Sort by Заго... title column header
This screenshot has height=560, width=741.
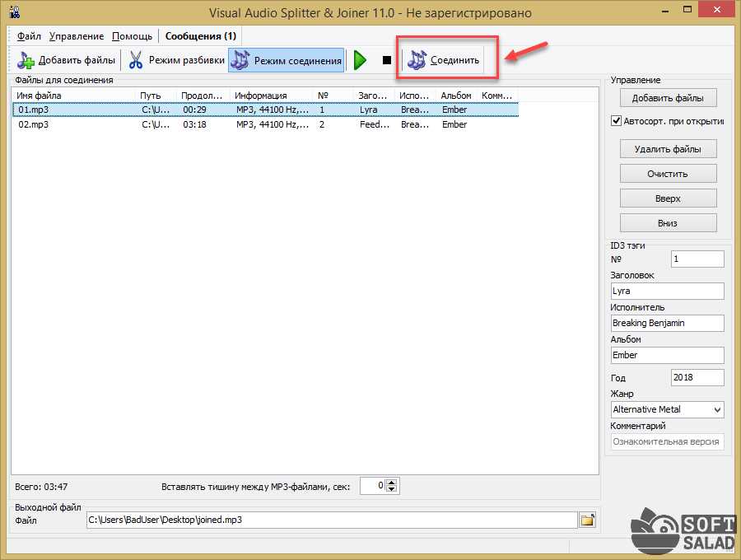click(x=374, y=96)
